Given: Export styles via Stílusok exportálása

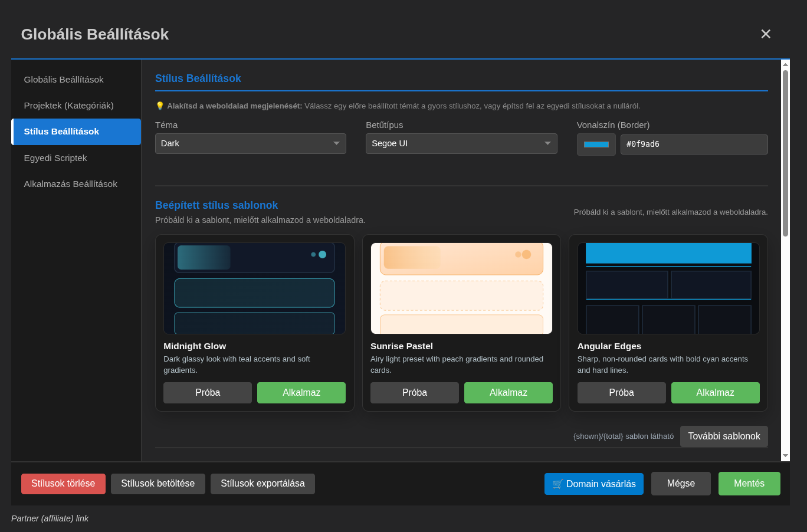Looking at the screenshot, I should pyautogui.click(x=263, y=484).
